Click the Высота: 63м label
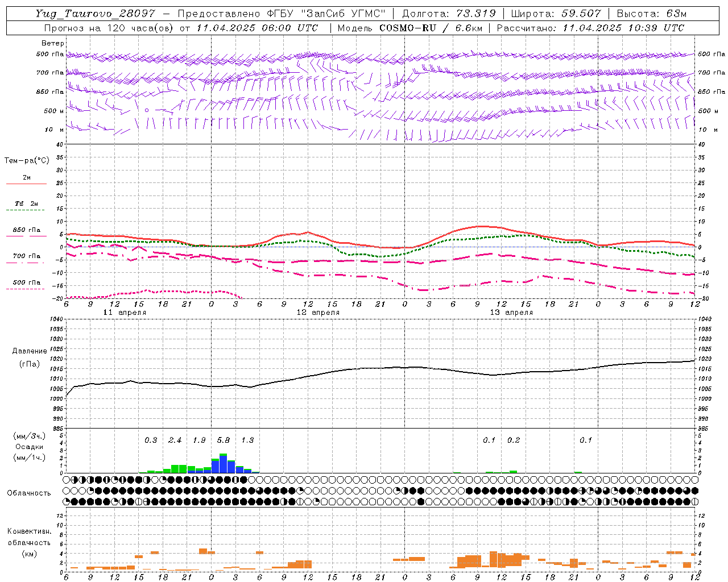 pos(651,14)
